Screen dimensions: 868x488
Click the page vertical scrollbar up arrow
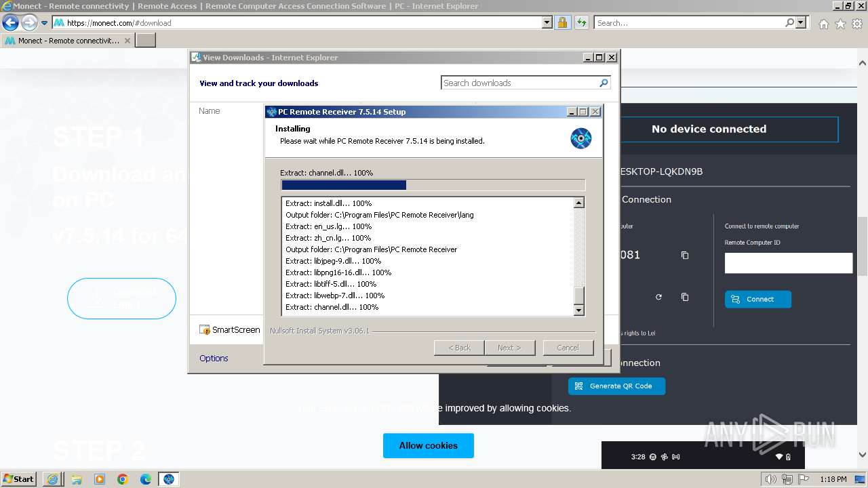pyautogui.click(x=863, y=62)
